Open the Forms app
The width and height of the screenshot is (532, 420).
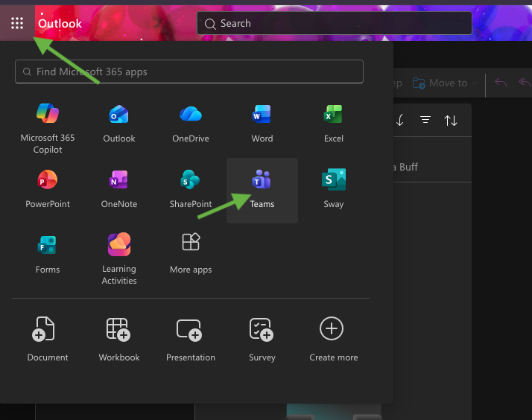pos(48,255)
